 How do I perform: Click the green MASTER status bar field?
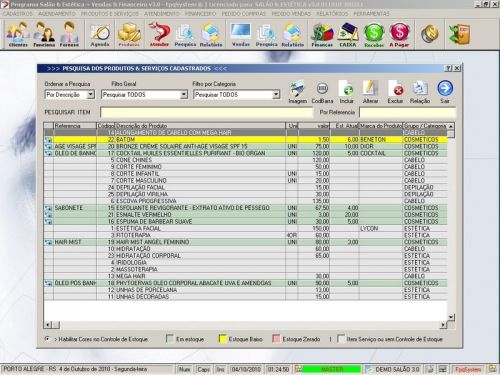[x=332, y=369]
